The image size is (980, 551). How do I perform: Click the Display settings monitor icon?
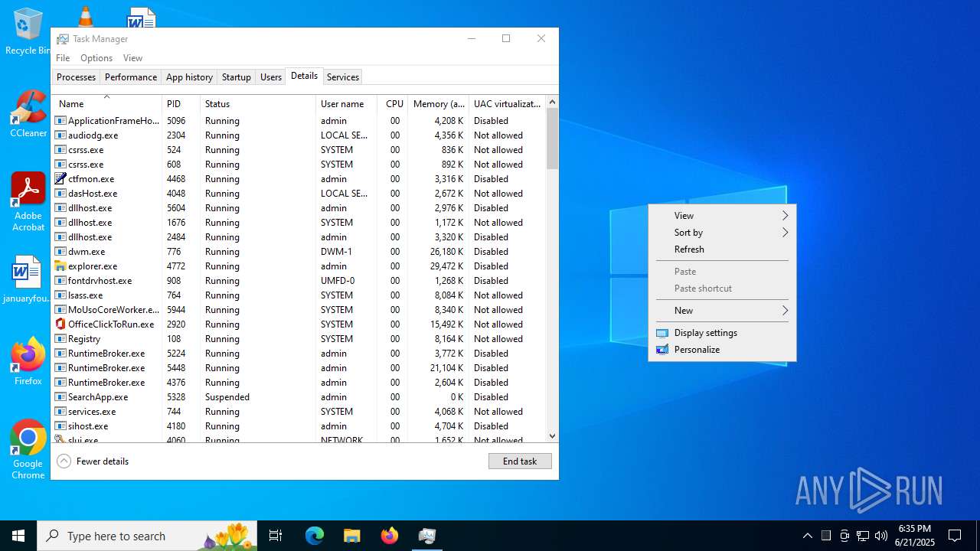(x=662, y=333)
